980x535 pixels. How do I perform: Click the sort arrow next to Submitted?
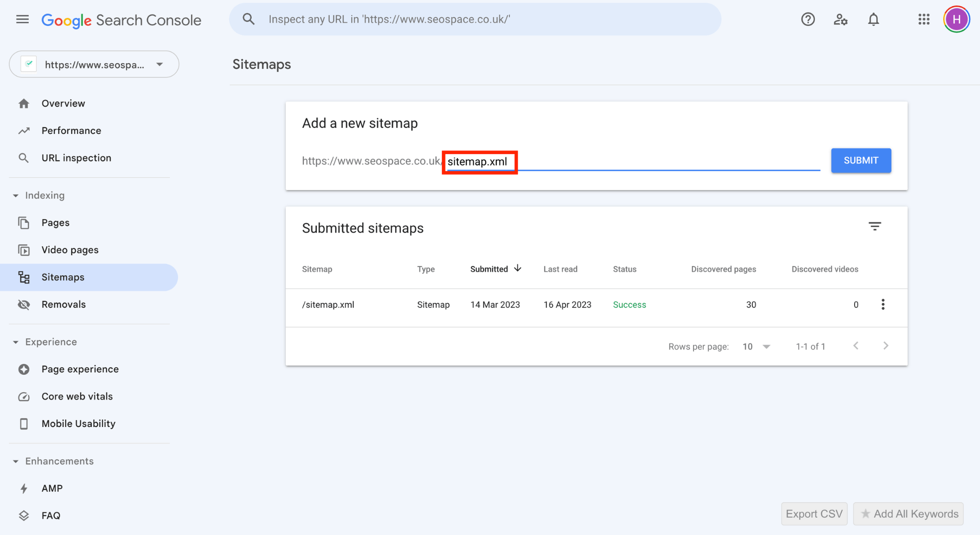pos(518,268)
